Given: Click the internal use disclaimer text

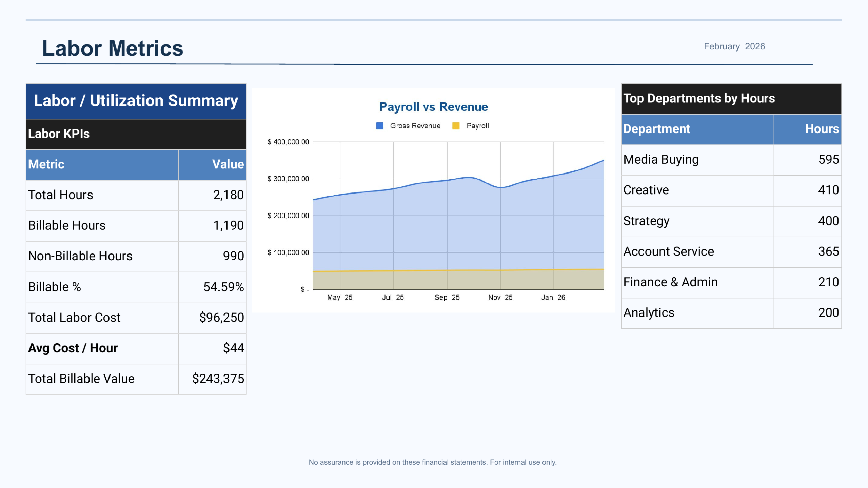Looking at the screenshot, I should point(433,462).
